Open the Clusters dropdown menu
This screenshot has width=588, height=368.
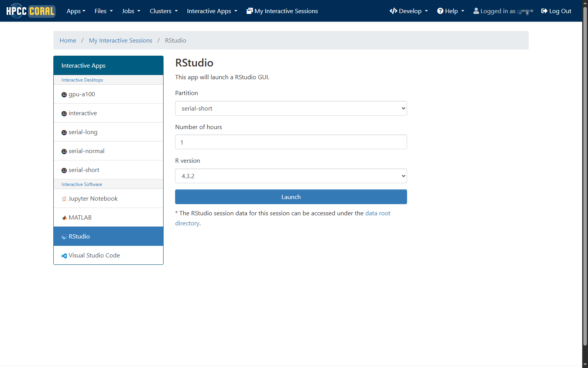[x=164, y=11]
